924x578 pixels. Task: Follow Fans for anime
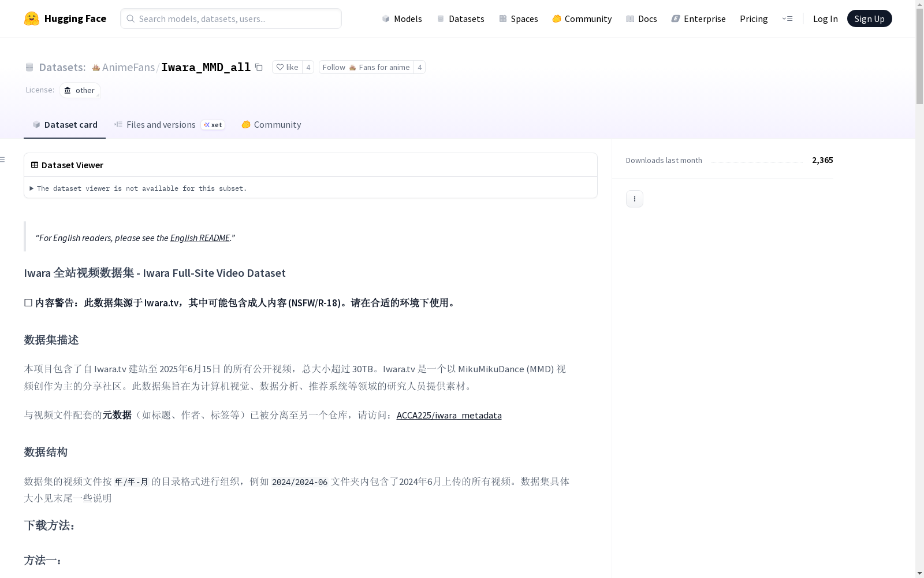tap(366, 67)
